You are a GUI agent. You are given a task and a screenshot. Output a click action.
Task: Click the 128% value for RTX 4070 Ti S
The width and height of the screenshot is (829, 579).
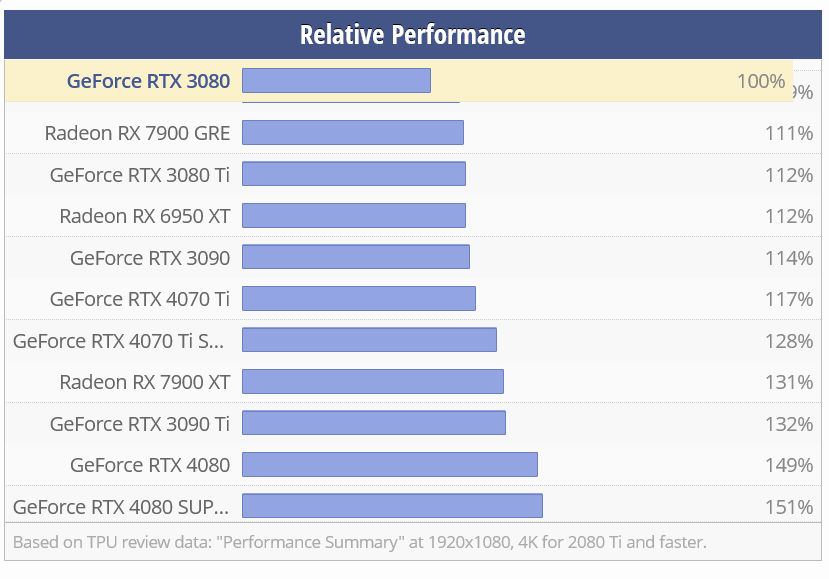(789, 341)
